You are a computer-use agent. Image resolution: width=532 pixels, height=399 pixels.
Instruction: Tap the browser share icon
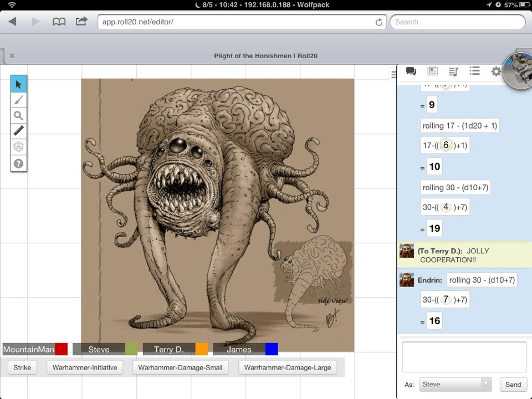(x=81, y=22)
